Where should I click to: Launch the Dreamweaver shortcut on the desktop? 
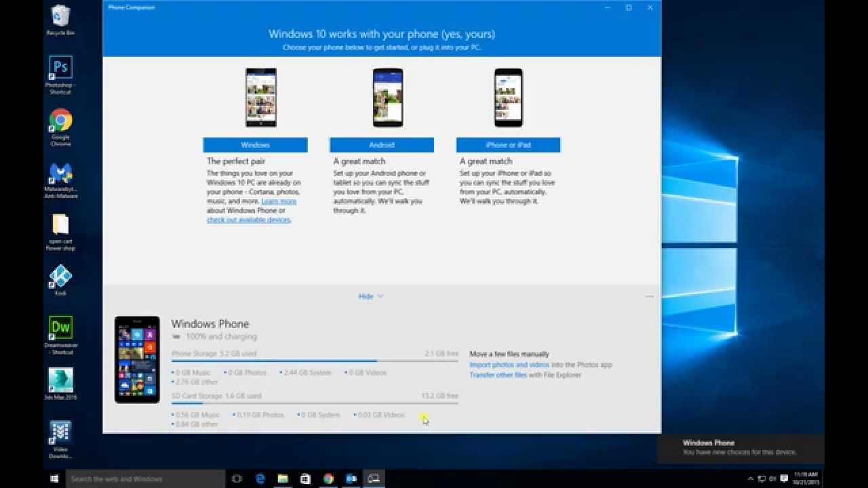coord(60,335)
